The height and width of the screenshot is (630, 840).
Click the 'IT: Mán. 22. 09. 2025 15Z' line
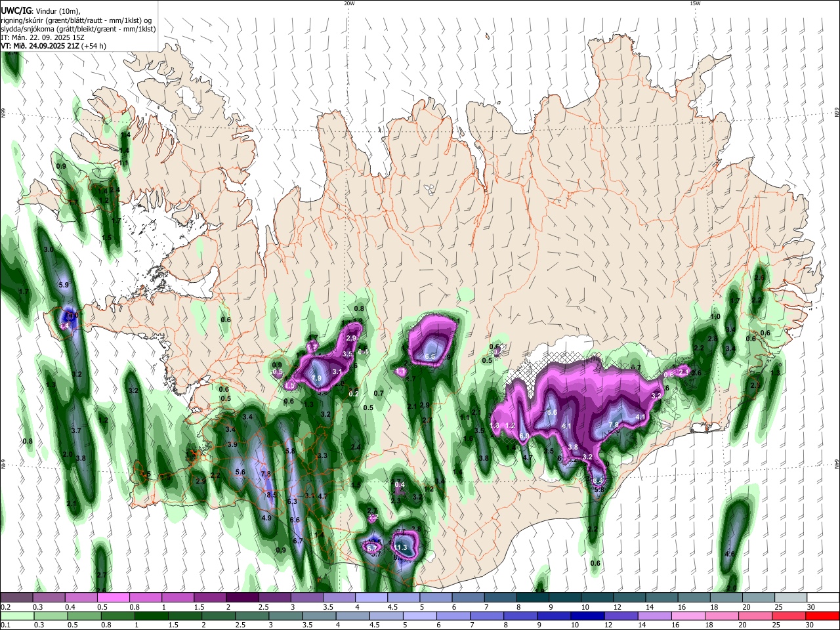[41, 37]
